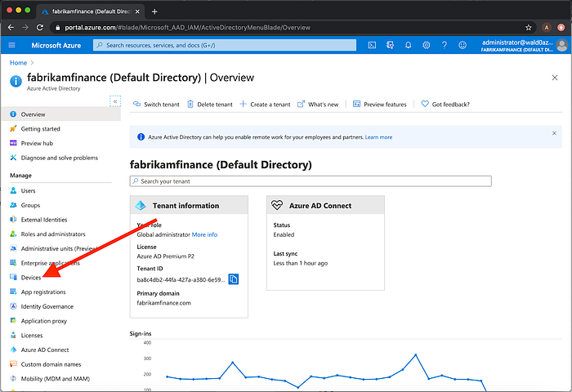Open Directory and subscription filter icon

pyautogui.click(x=390, y=45)
